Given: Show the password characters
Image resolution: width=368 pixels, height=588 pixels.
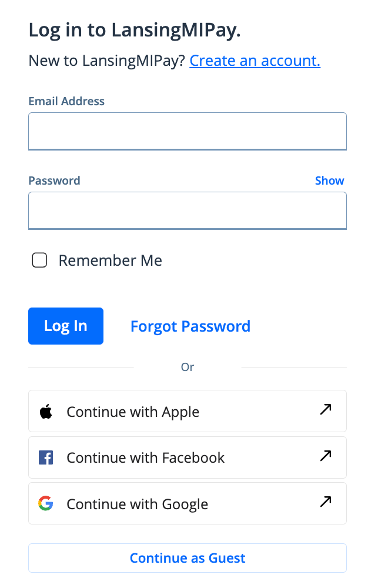Looking at the screenshot, I should 329,181.
